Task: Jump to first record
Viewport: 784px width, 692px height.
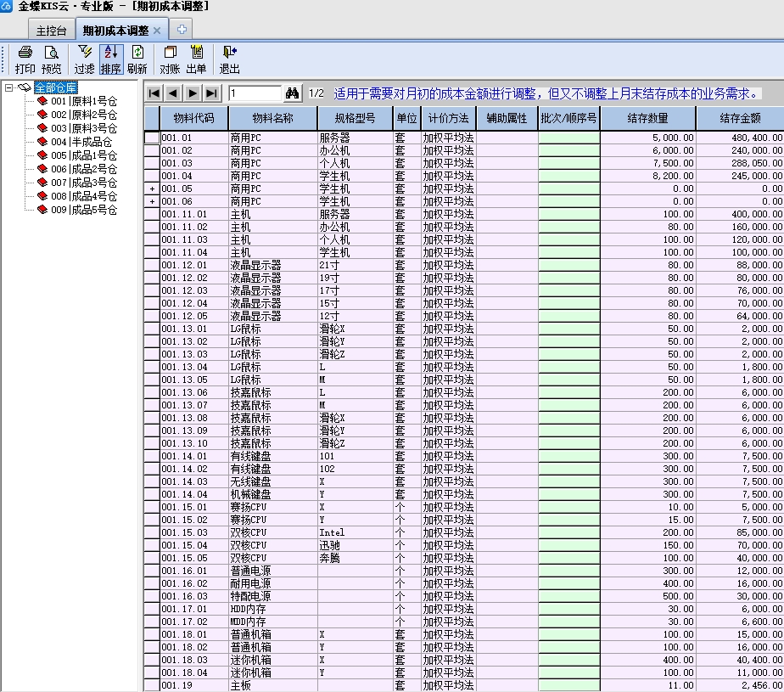Action: click(154, 93)
